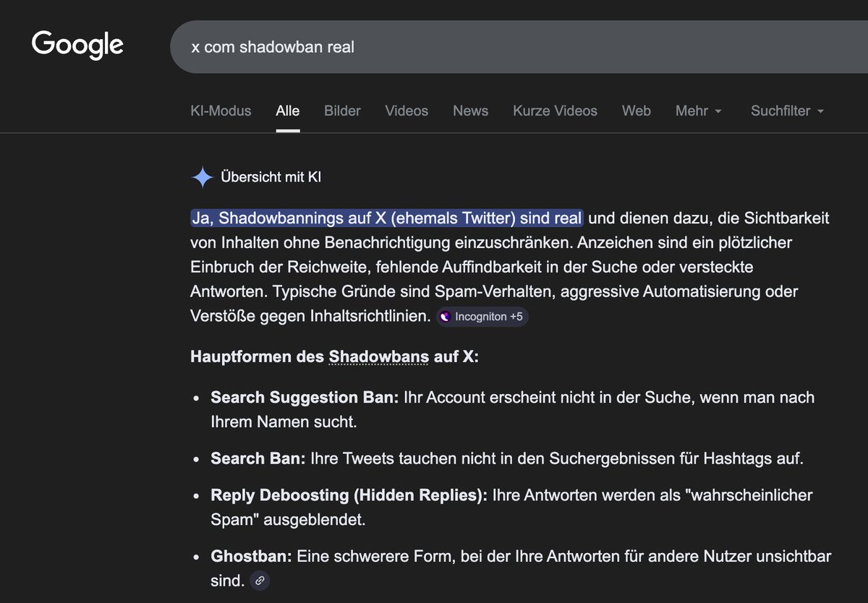This screenshot has width=868, height=603.
Task: Click the blue AI sparkle icon
Action: point(203,177)
